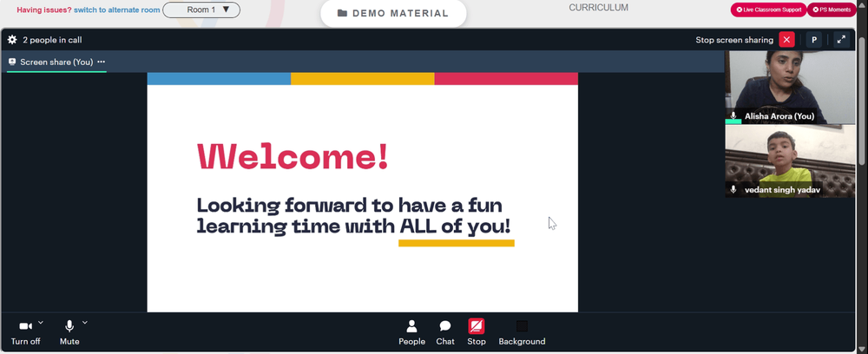This screenshot has height=354, width=868.
Task: Open the People panel
Action: click(411, 332)
